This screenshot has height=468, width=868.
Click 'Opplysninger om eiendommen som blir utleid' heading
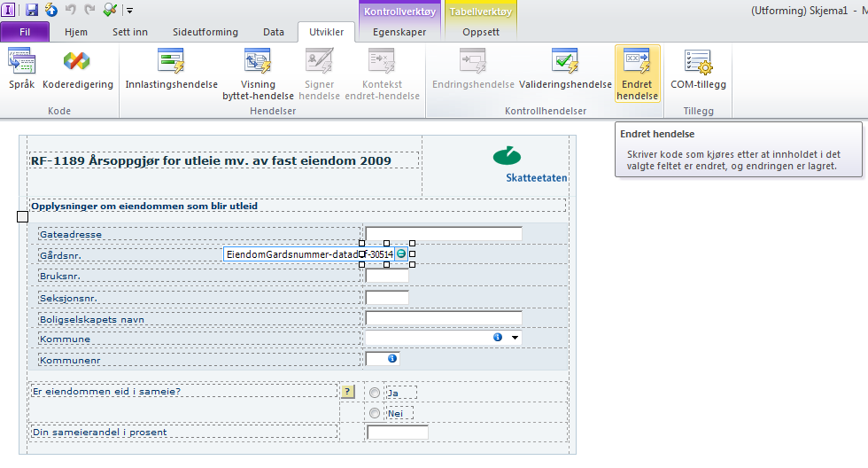143,206
